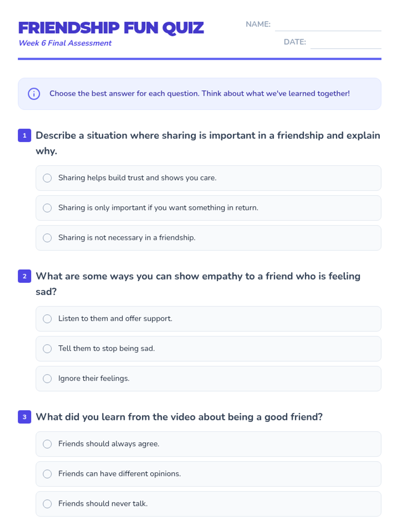This screenshot has height=532, width=399.
Task: Pick the 'Ignore their feelings' option
Action: tap(48, 378)
